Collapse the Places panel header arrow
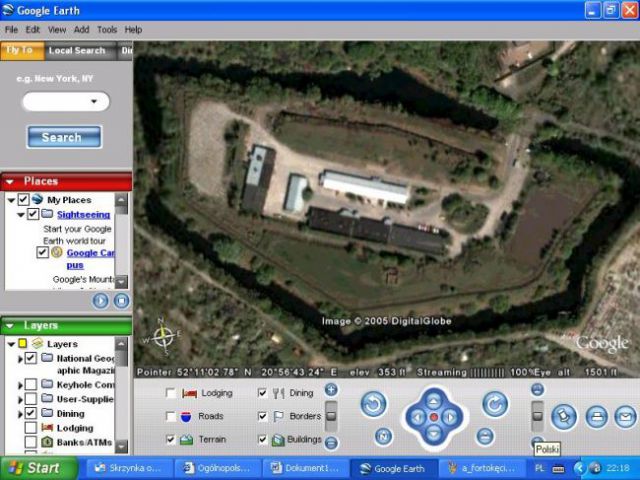 pos(10,182)
